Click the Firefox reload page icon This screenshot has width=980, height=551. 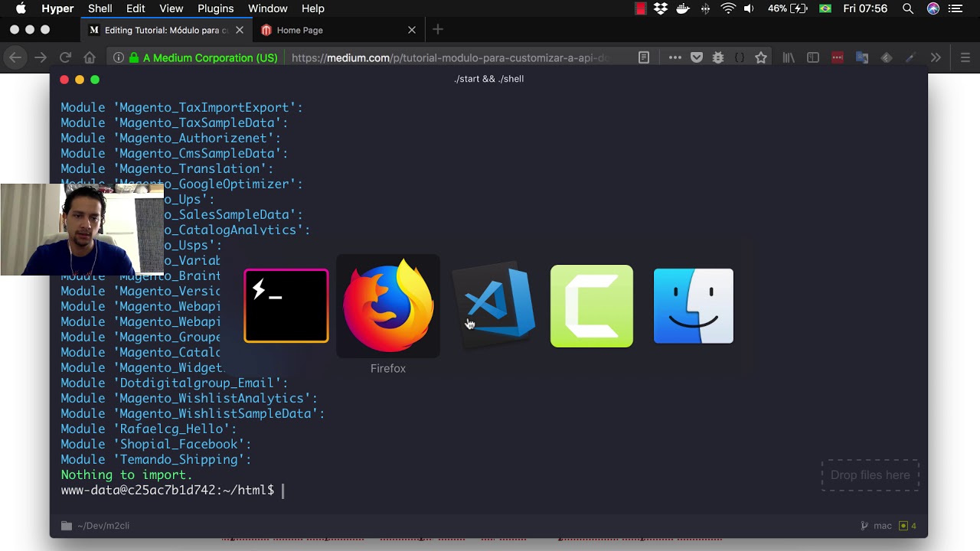pyautogui.click(x=65, y=57)
